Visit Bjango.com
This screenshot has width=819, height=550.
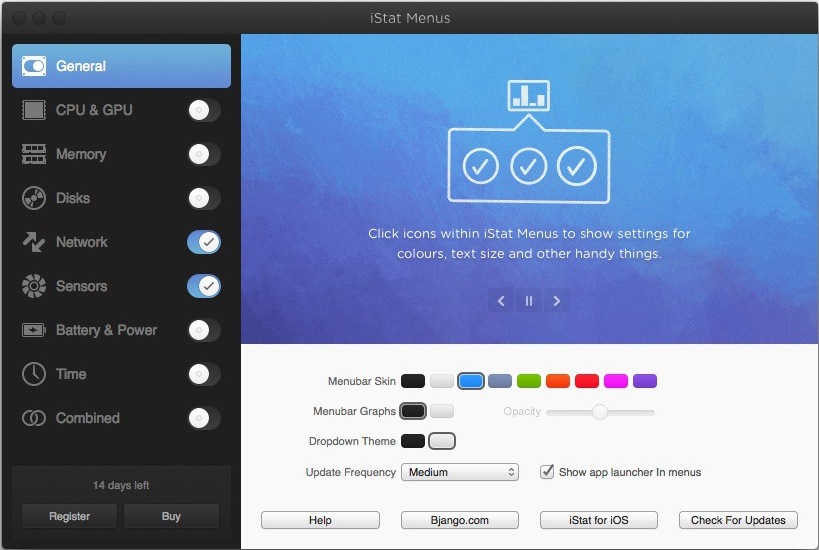[460, 520]
